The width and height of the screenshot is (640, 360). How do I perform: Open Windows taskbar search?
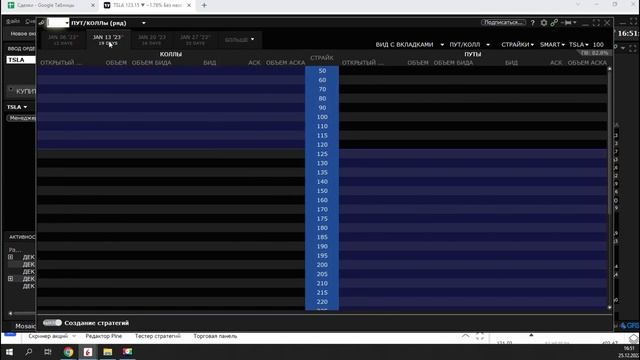pos(29,352)
